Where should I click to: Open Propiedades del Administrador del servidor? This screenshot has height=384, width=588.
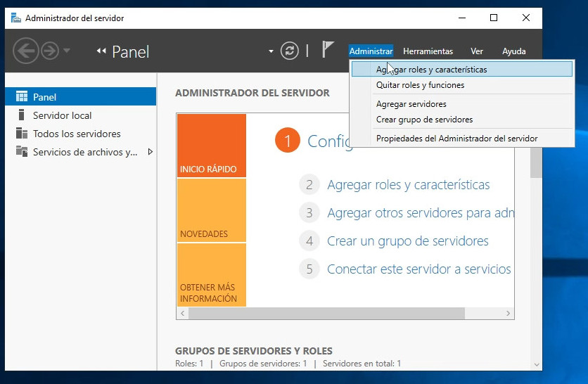click(x=456, y=139)
